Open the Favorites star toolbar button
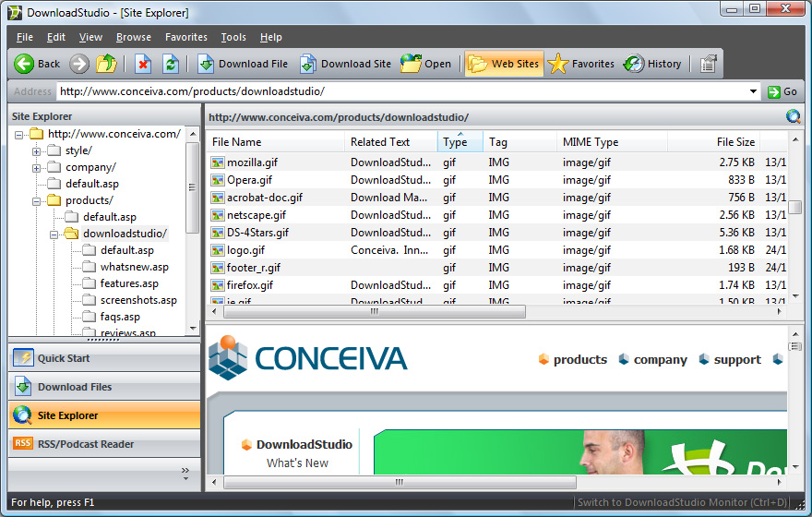 point(580,64)
